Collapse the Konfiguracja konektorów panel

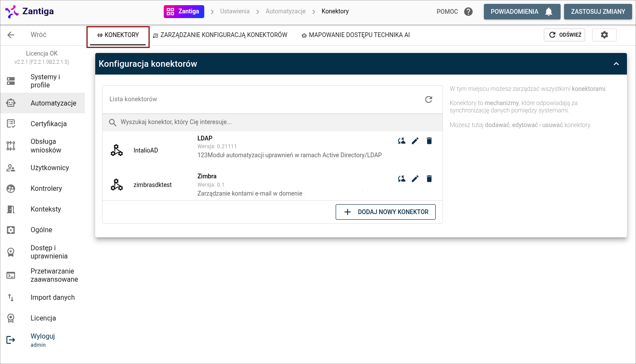pyautogui.click(x=616, y=64)
